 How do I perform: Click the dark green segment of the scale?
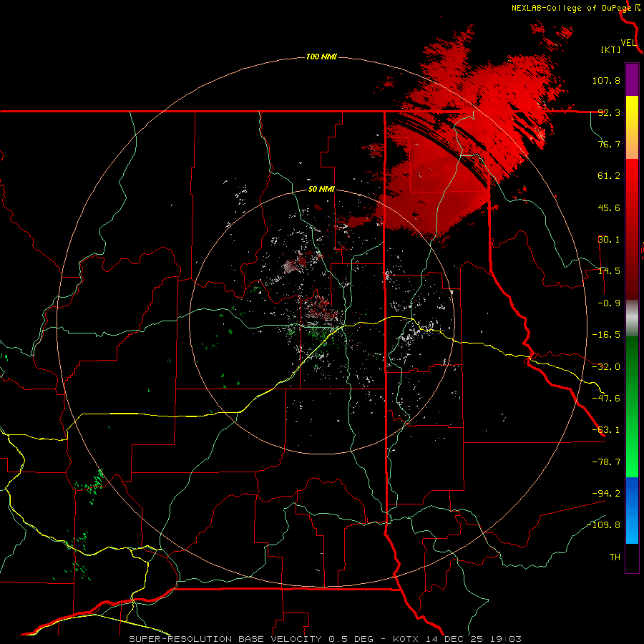[632, 406]
